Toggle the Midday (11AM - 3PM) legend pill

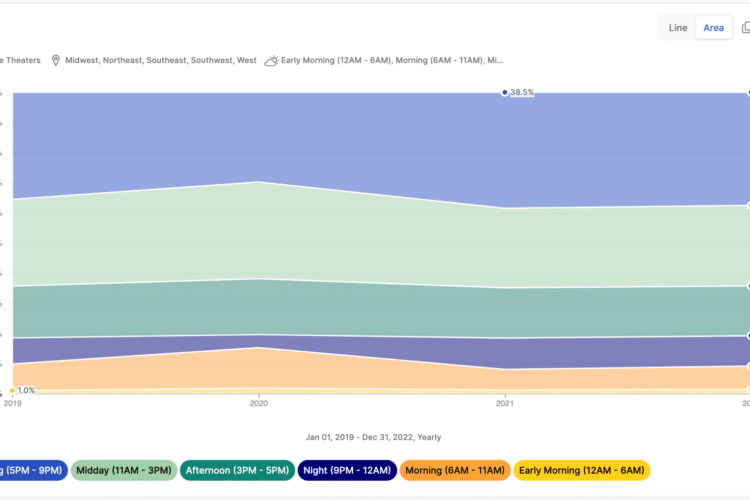124,470
